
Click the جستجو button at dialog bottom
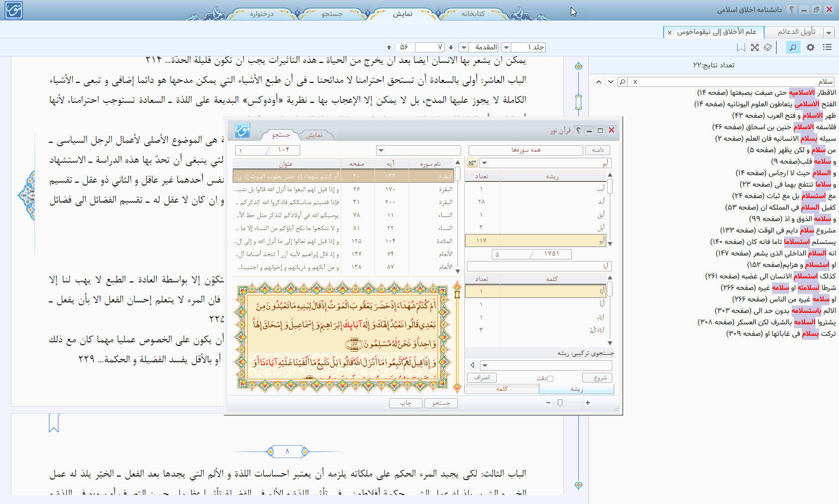(441, 403)
